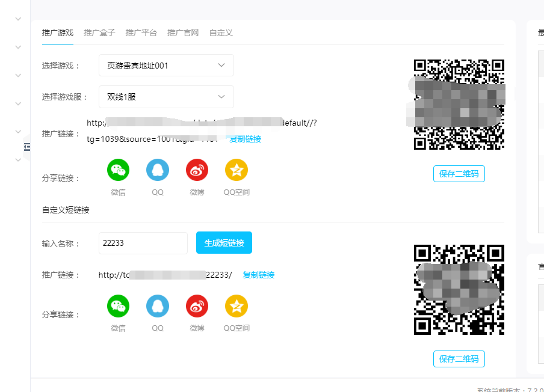Open the 选择游戏 dropdown

(x=166, y=66)
